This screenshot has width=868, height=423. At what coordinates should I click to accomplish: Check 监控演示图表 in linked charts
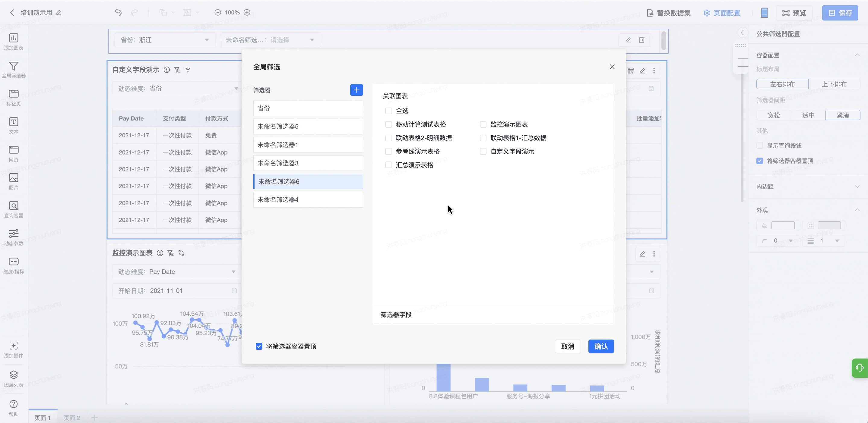point(483,124)
